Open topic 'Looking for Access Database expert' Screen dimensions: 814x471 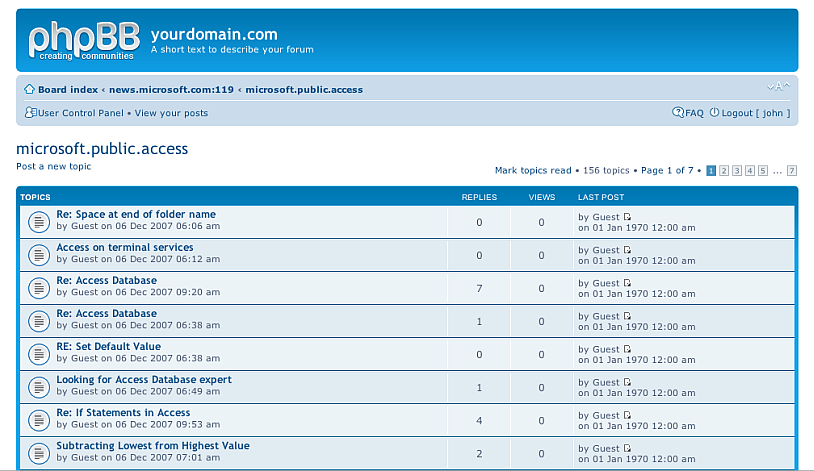tap(144, 380)
